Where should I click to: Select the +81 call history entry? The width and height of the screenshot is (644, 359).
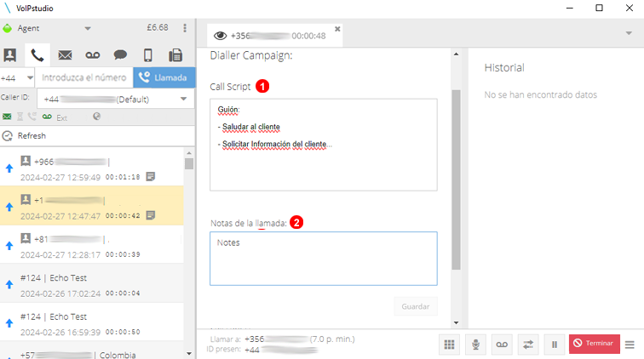click(x=92, y=244)
